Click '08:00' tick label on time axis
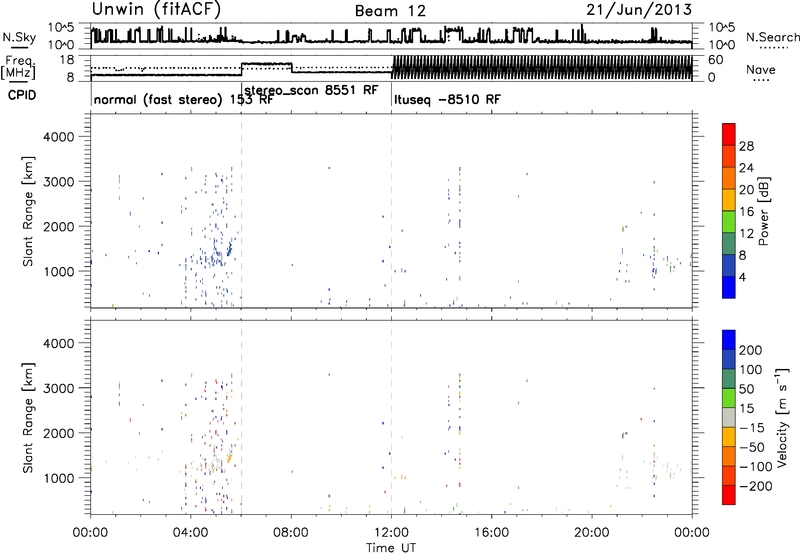Image resolution: width=800 pixels, height=554 pixels. pyautogui.click(x=291, y=533)
